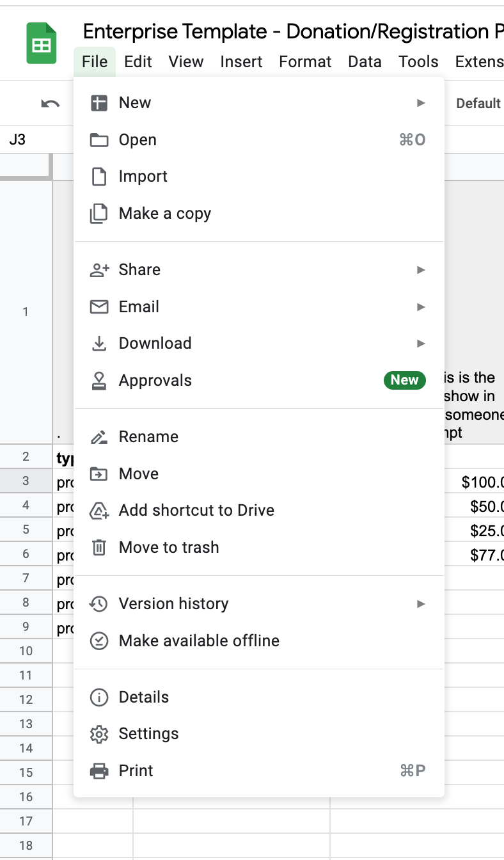
Task: Click the Move to trash bin icon
Action: click(99, 548)
